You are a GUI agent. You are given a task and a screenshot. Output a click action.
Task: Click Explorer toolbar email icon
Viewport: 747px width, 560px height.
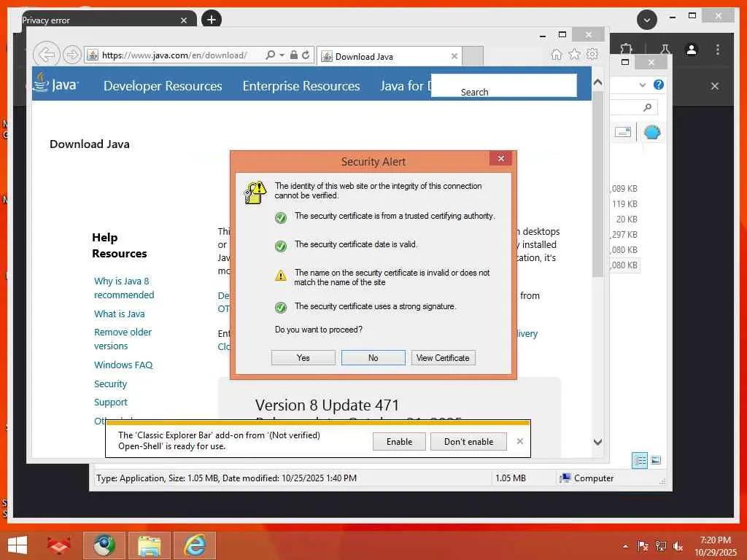(x=623, y=132)
